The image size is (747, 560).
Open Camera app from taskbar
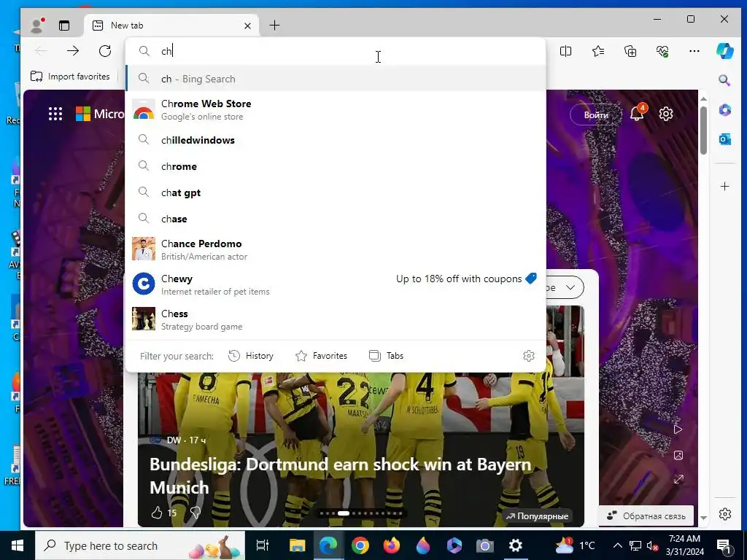coord(484,545)
